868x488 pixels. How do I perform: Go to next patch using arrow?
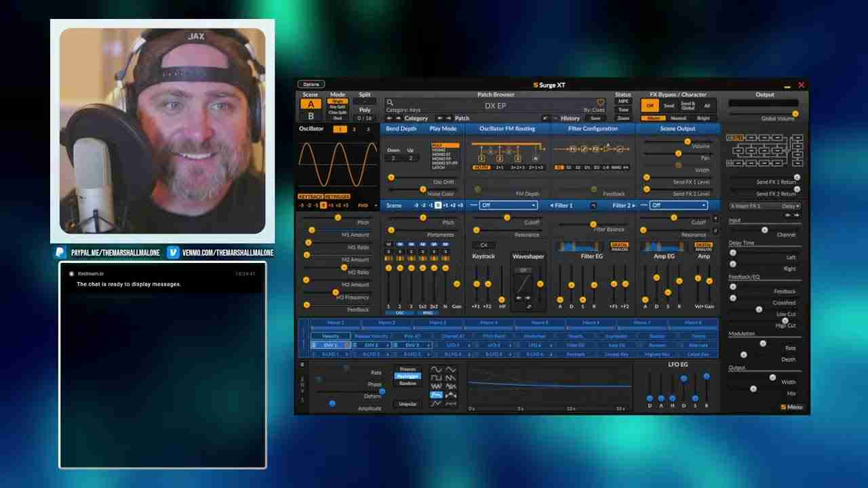pyautogui.click(x=448, y=119)
